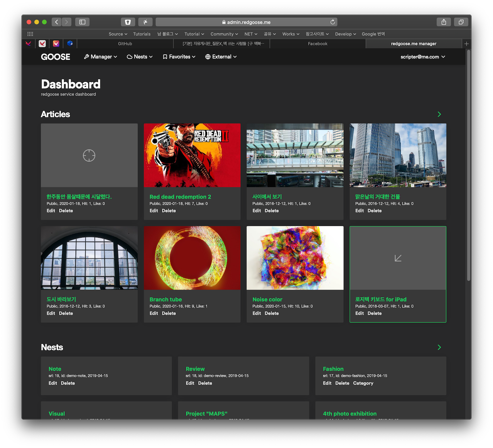This screenshot has height=448, width=493.
Task: Go back in Safari history
Action: (x=57, y=22)
